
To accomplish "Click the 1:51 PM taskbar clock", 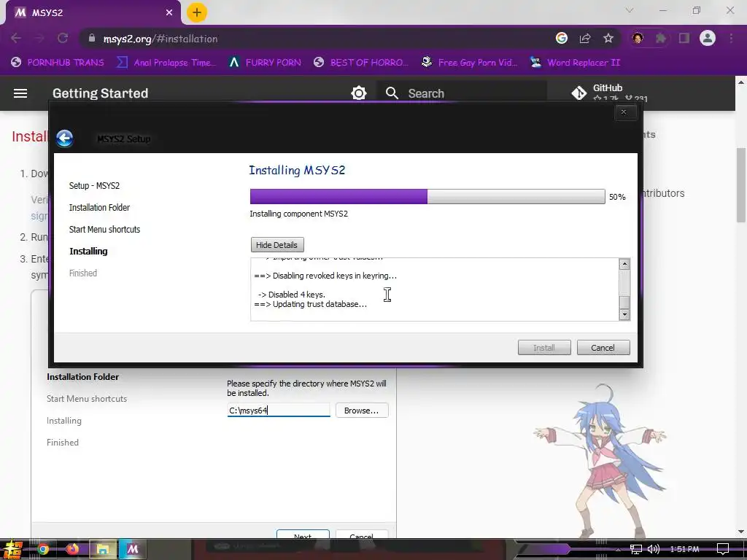I will pos(684,550).
